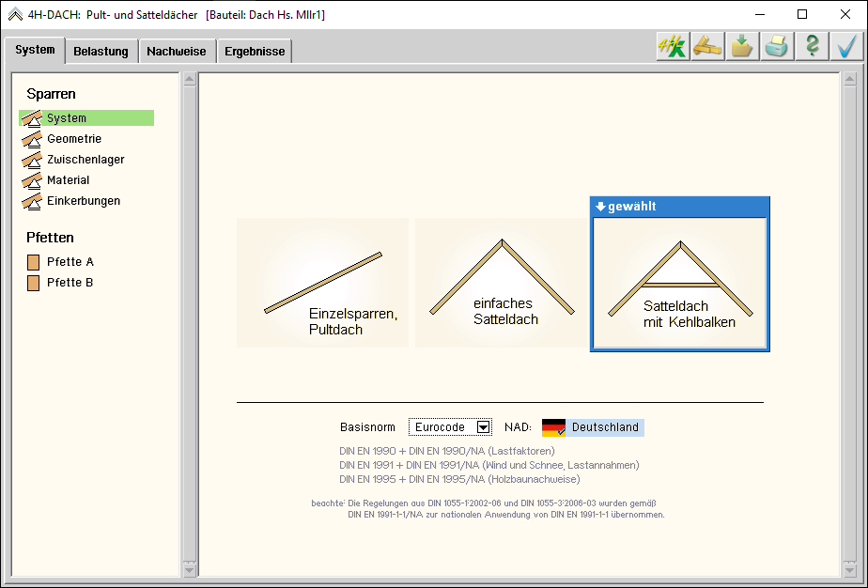Switch to the Belastung tab
Viewport: 868px width, 588px height.
coord(101,52)
